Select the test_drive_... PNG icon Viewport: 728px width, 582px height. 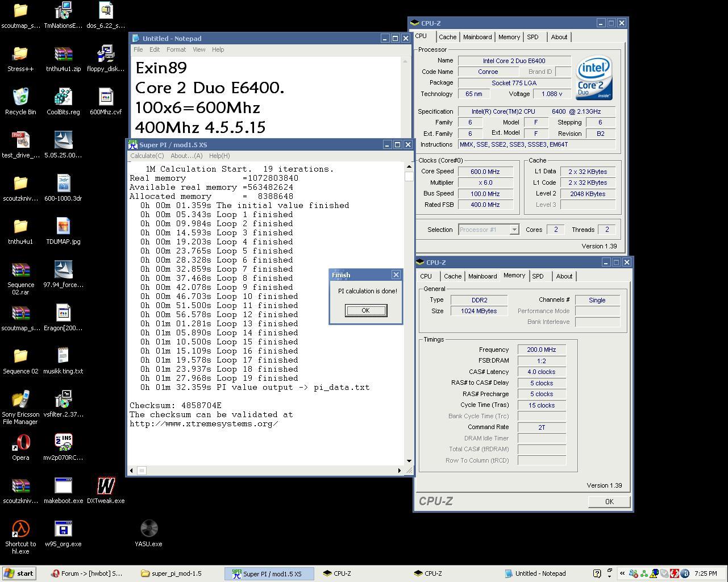coord(20,144)
